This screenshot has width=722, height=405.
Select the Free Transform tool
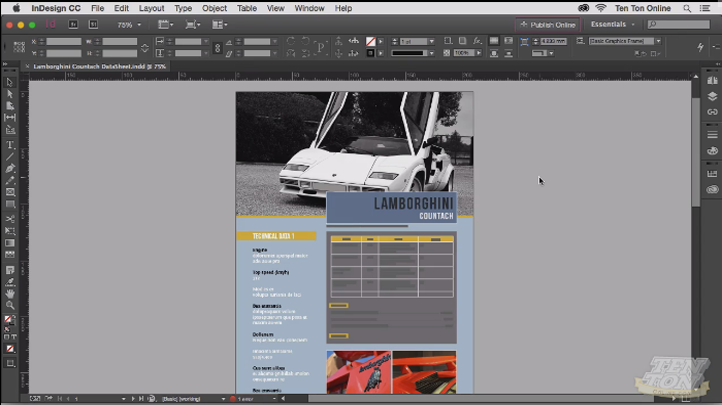pos(10,231)
